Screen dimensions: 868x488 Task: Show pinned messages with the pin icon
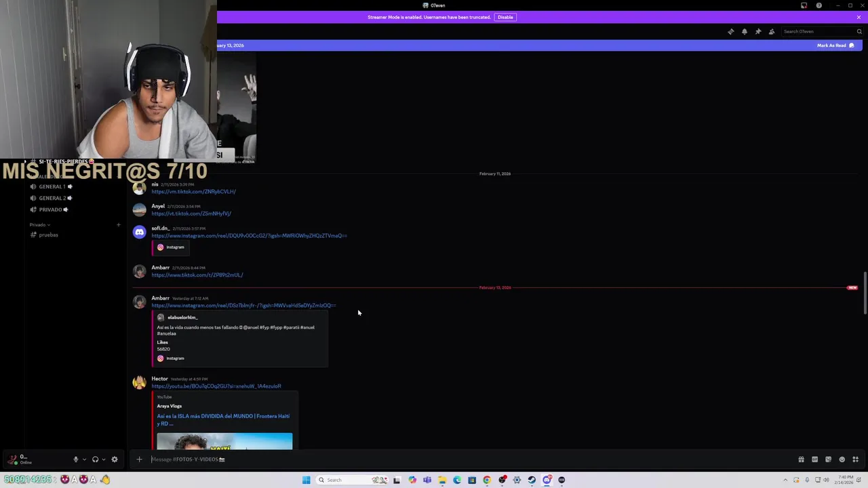(758, 31)
